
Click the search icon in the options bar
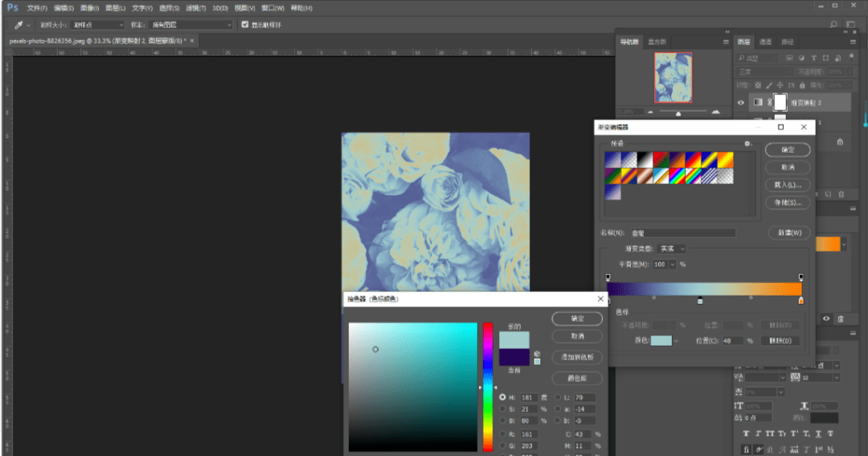tap(833, 24)
